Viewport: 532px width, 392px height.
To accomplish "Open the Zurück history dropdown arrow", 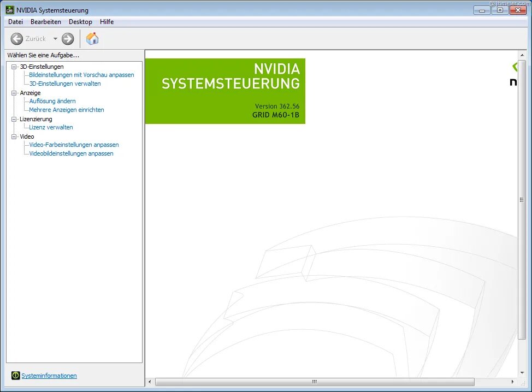I will pyautogui.click(x=55, y=39).
